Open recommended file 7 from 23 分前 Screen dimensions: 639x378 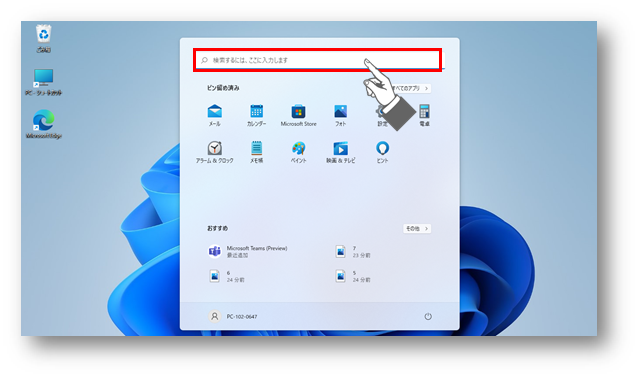[x=353, y=251]
